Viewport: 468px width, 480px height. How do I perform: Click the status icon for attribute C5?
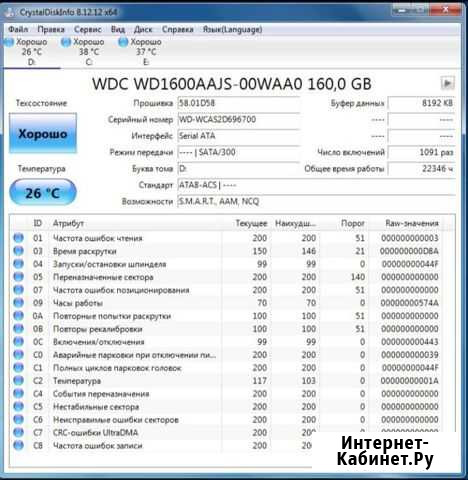point(19,407)
